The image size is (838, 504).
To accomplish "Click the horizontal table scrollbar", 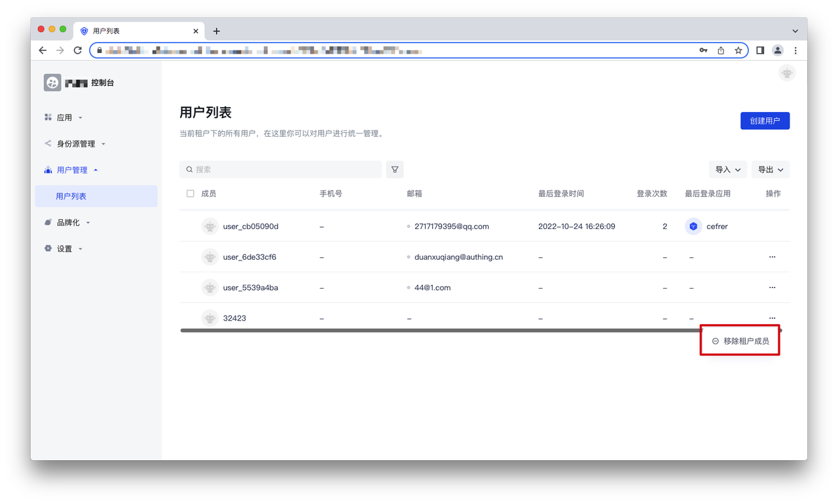I will 439,331.
